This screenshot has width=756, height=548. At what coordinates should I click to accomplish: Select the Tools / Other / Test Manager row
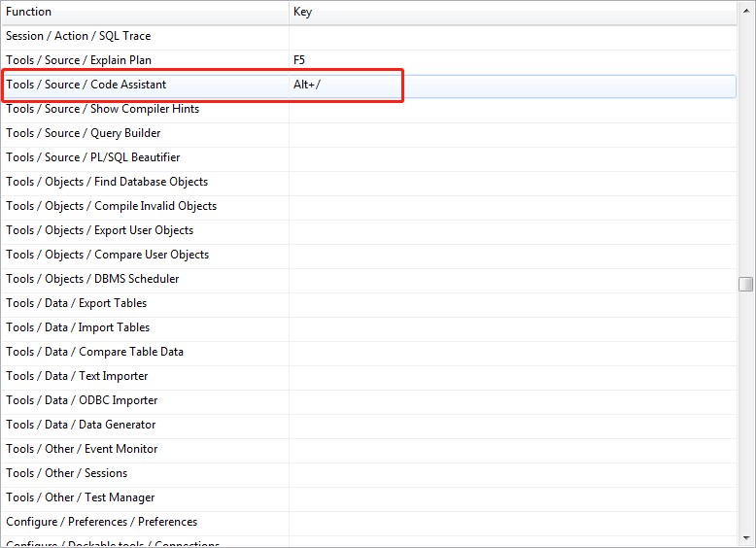pos(369,497)
